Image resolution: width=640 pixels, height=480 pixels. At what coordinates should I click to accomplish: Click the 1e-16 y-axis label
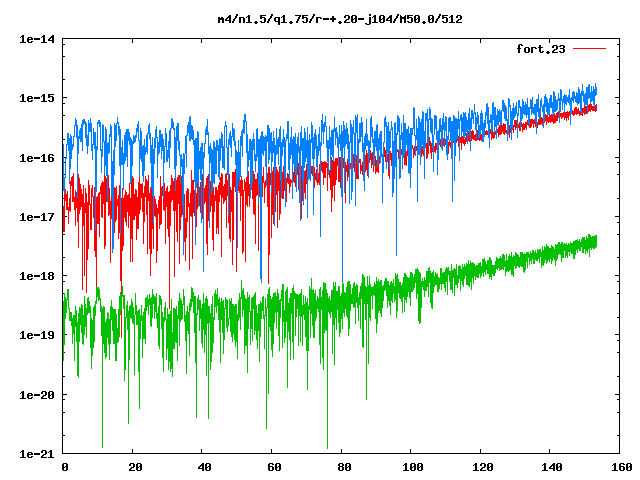[37, 158]
